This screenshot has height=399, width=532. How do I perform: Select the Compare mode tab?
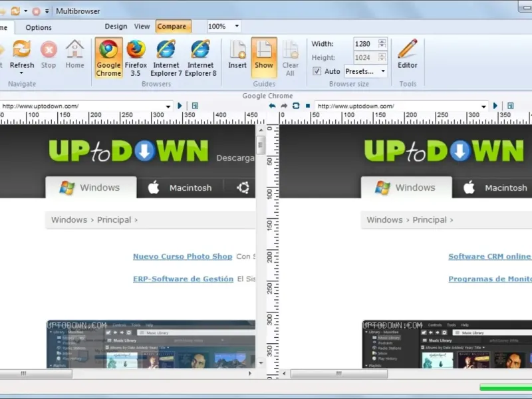[173, 27]
